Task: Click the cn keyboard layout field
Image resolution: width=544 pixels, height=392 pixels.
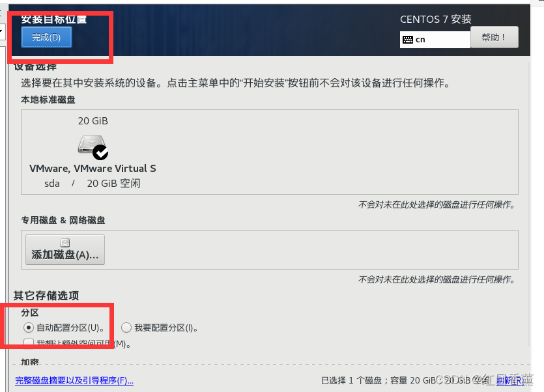Action: pos(435,40)
